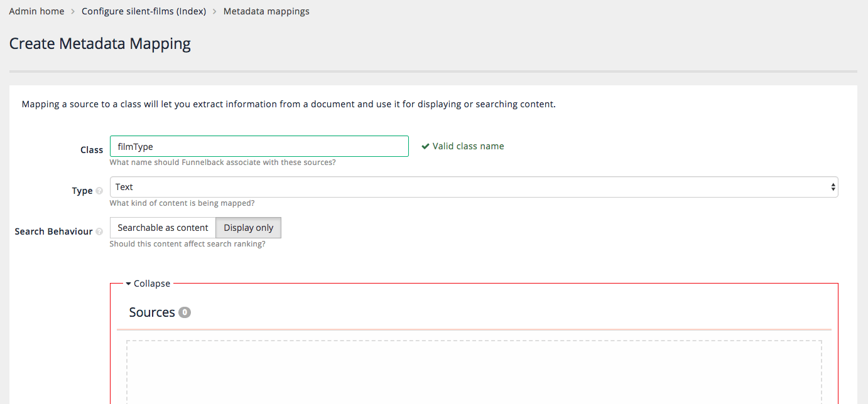Screen dimensions: 868x404
Task: Enable "Searchable as content" behaviour
Action: pos(162,228)
